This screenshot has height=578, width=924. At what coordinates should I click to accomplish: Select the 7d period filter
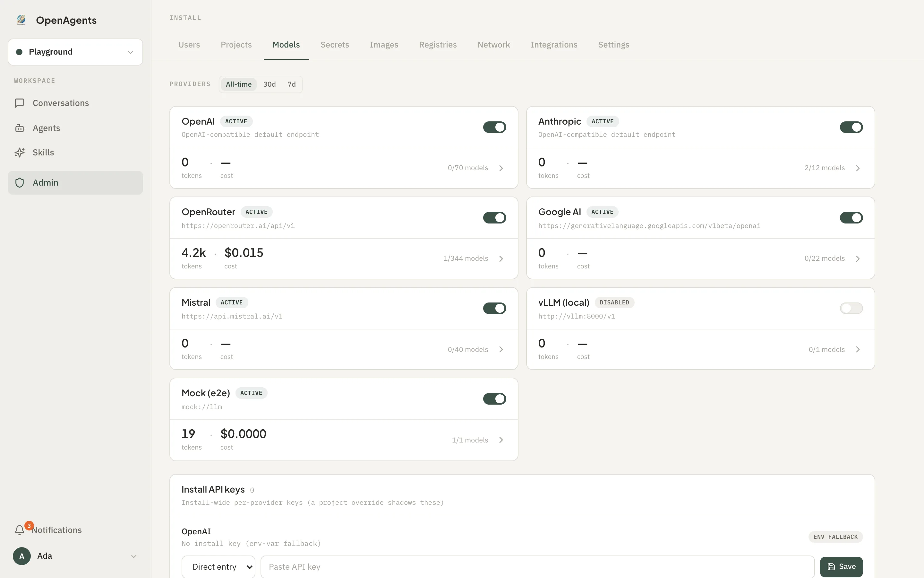pos(291,84)
